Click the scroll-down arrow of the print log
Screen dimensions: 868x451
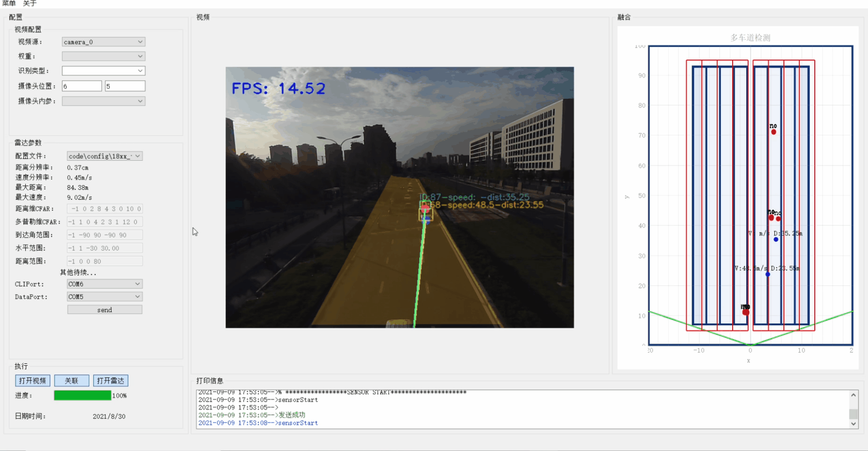pyautogui.click(x=853, y=424)
